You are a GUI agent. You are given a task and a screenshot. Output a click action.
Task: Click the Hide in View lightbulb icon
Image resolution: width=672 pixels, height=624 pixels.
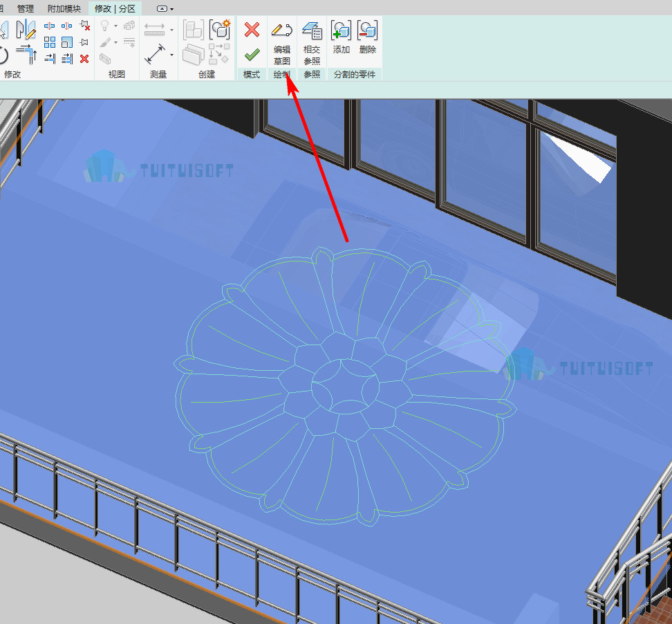tap(104, 26)
